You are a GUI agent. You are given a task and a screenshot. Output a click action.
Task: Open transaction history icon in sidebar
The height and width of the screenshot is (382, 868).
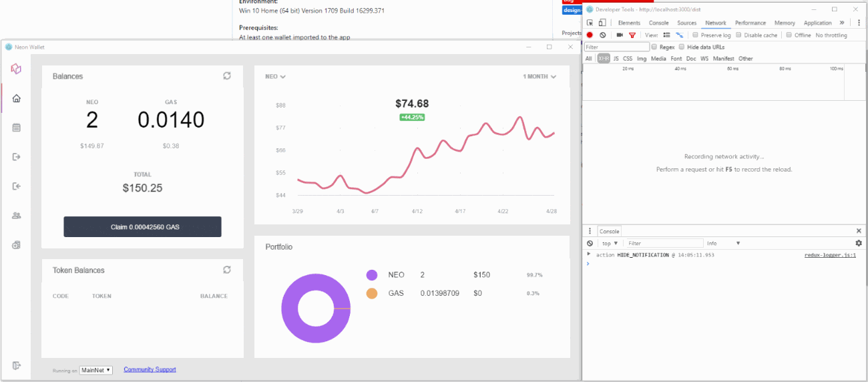coord(17,128)
